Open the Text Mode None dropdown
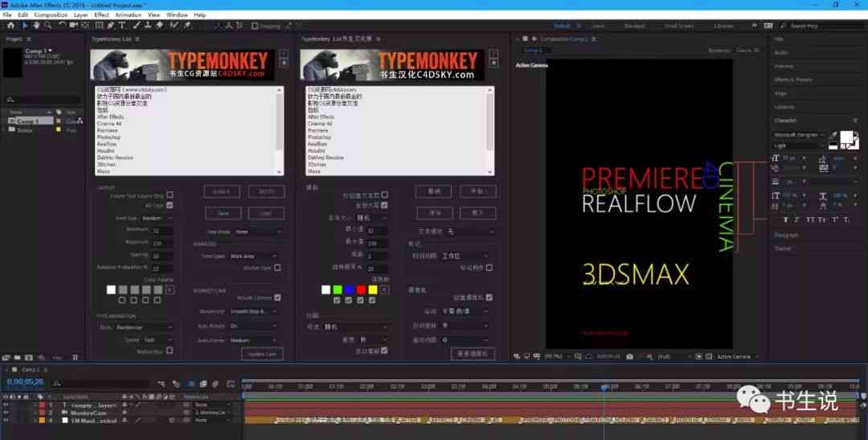 [259, 232]
